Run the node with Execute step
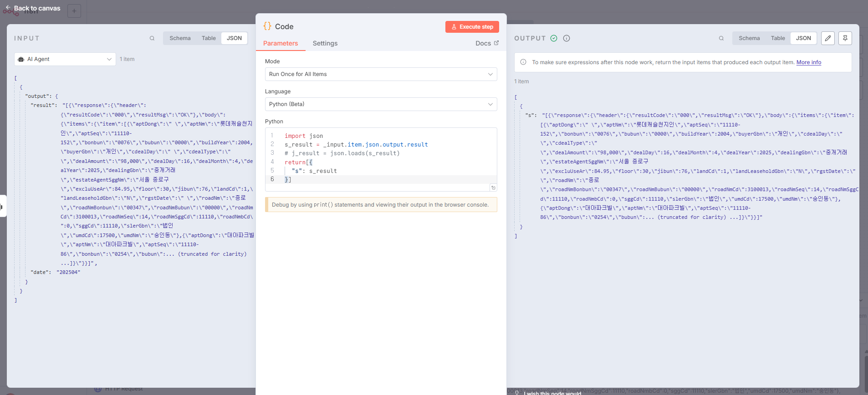The image size is (868, 395). 472,27
